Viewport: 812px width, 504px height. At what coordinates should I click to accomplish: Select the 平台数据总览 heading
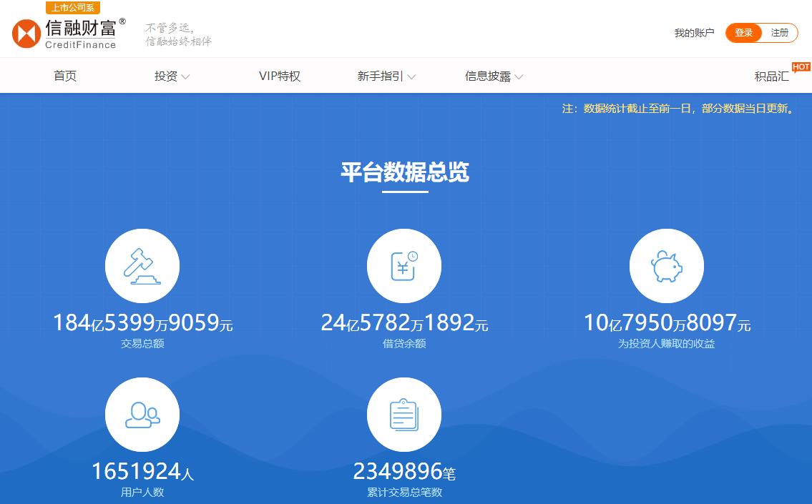point(405,173)
